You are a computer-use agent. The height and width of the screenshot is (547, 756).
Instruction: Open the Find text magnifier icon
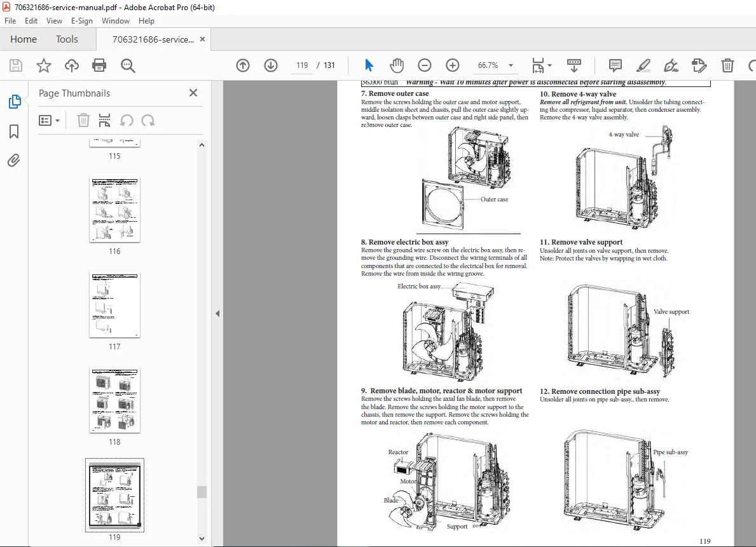[x=128, y=65]
